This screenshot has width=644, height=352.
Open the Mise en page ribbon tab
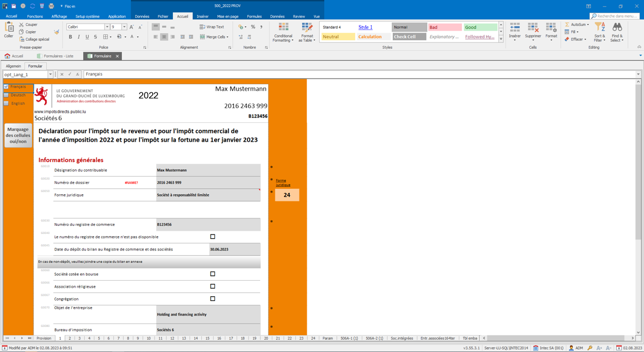[228, 17]
